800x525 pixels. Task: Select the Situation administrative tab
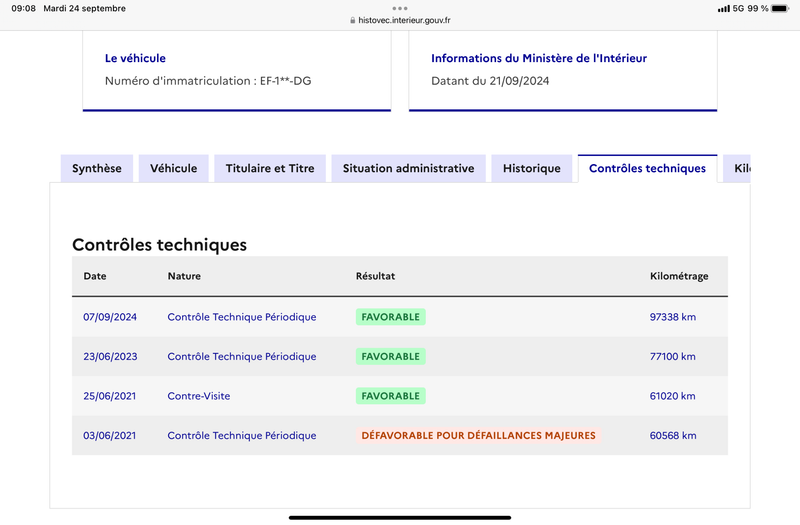tap(409, 168)
